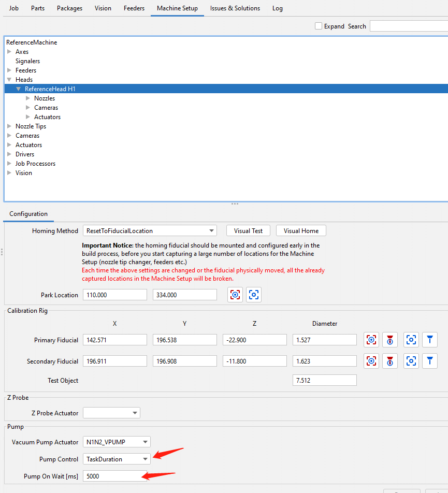Edit Primary Fiducial Diameter 1.527
Screen dimensions: 448x493
coord(325,340)
